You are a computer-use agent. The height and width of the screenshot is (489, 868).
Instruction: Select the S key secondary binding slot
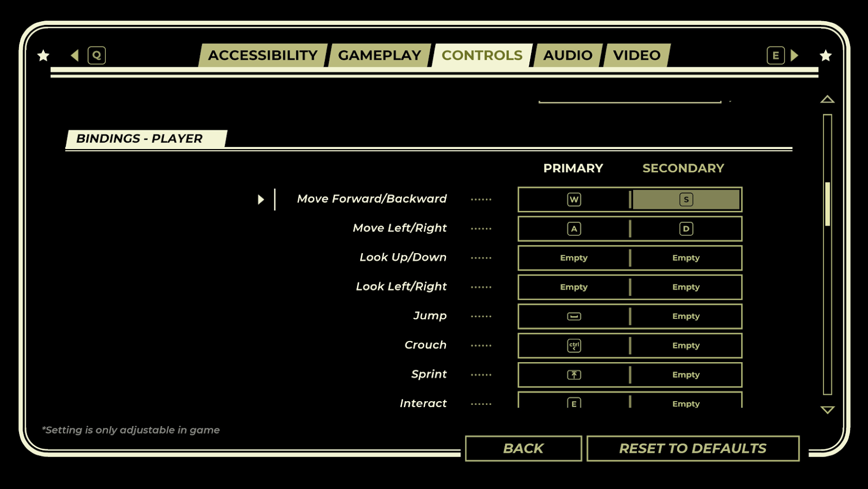pyautogui.click(x=686, y=200)
